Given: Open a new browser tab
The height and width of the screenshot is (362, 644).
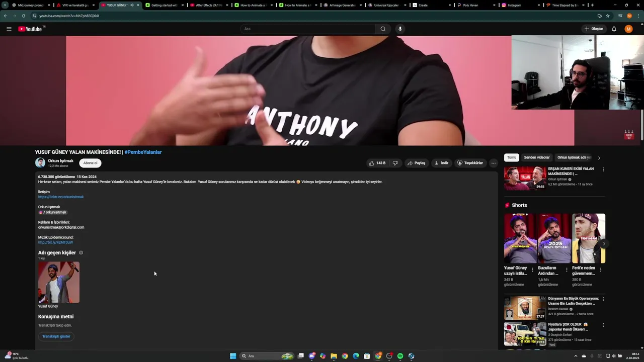Looking at the screenshot, I should point(592,5).
